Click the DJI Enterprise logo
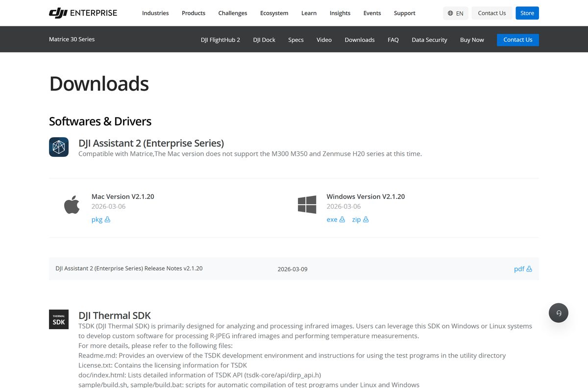 (x=83, y=13)
